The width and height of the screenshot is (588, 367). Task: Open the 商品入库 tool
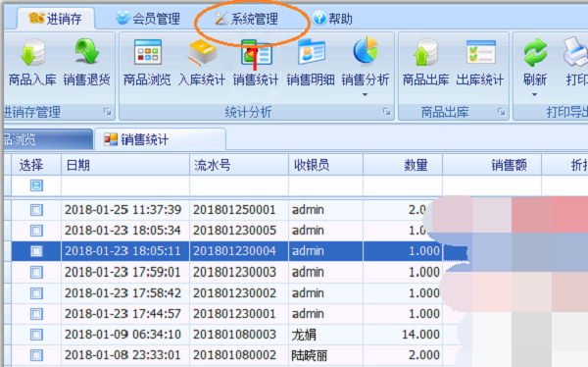(x=32, y=63)
